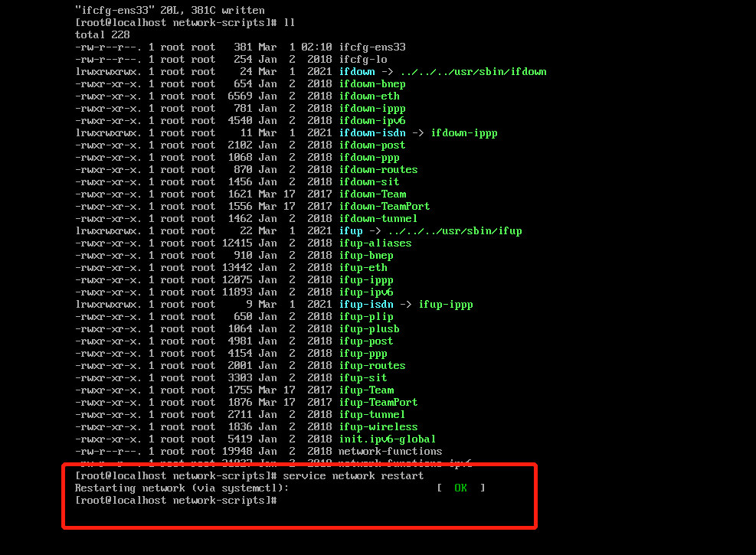Image resolution: width=756 pixels, height=555 pixels.
Task: Click the ../../../usr/sbin/ifup link target
Action: pyautogui.click(x=455, y=230)
